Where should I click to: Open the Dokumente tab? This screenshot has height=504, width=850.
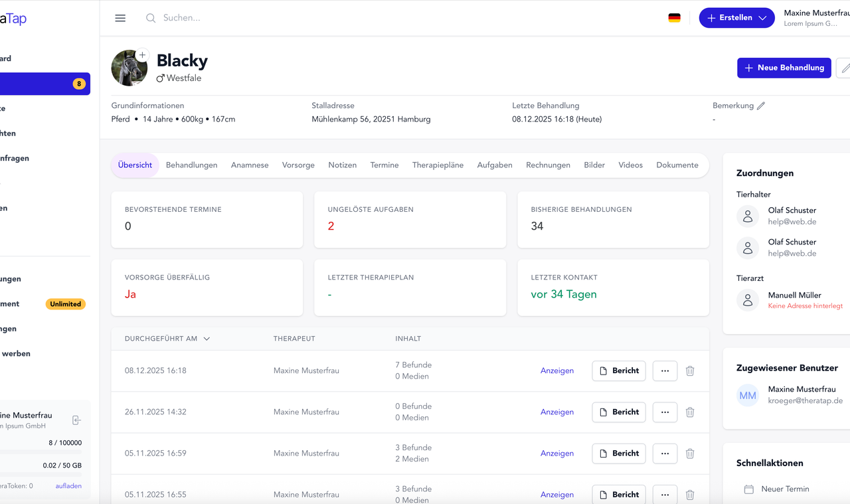coord(677,165)
